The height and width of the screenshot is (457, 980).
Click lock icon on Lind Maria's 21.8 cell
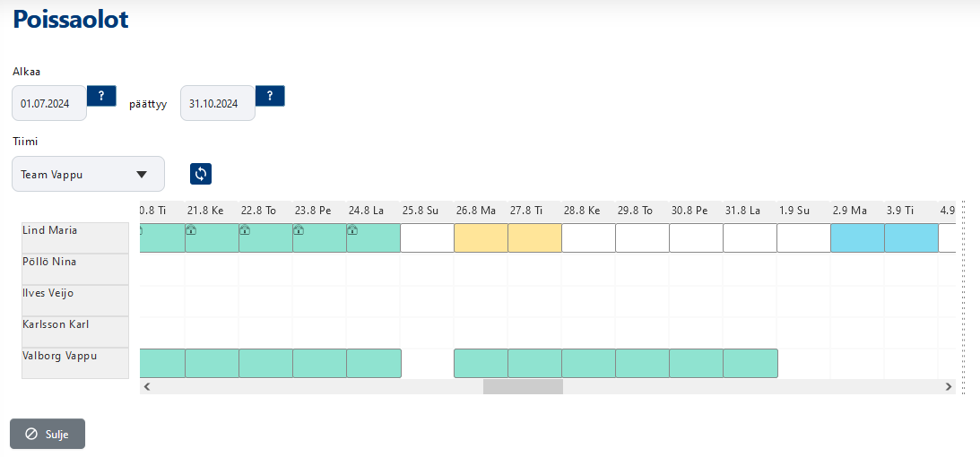191,230
